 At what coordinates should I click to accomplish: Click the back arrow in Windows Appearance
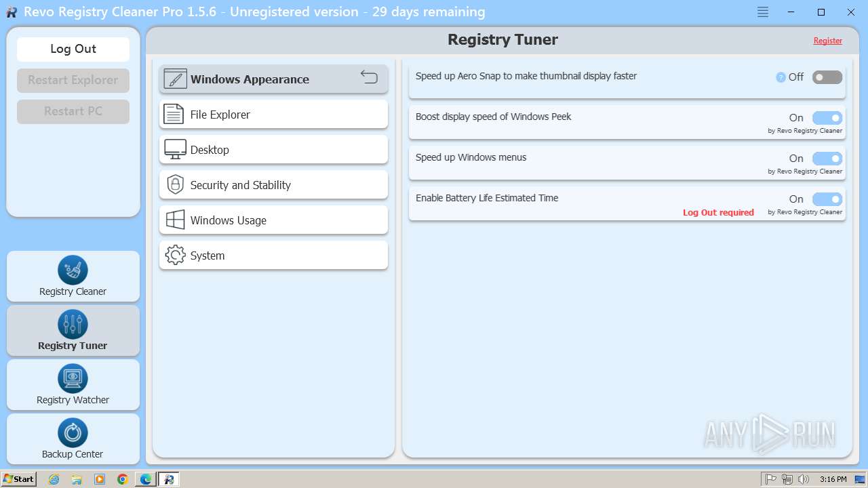point(369,77)
